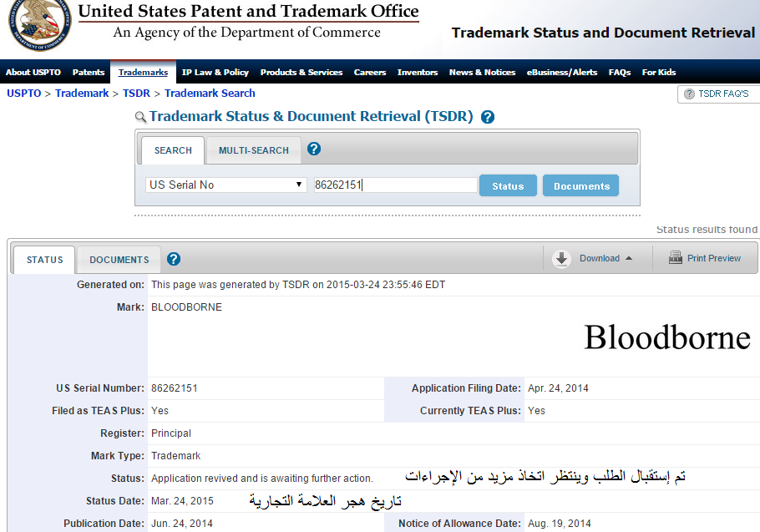Click Notice of Allowance Date Aug. 19, 2014

[560, 524]
